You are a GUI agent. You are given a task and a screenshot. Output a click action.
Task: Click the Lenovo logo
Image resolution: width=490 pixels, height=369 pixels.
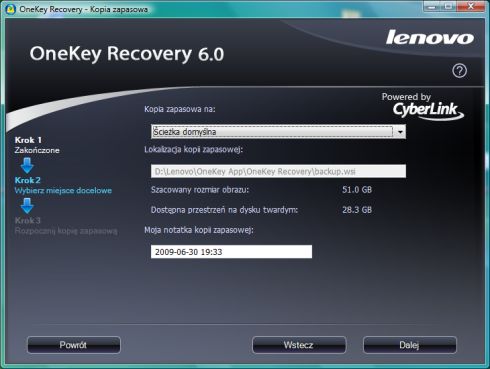pyautogui.click(x=430, y=37)
